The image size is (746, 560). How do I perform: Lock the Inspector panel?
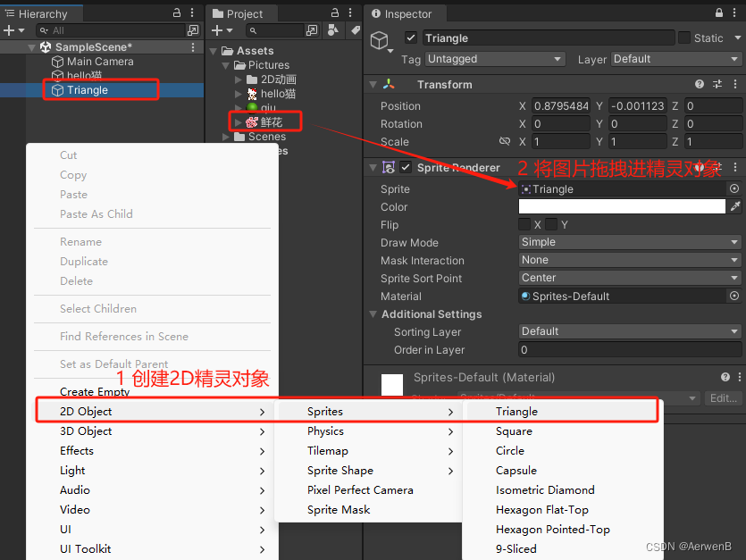pyautogui.click(x=719, y=13)
